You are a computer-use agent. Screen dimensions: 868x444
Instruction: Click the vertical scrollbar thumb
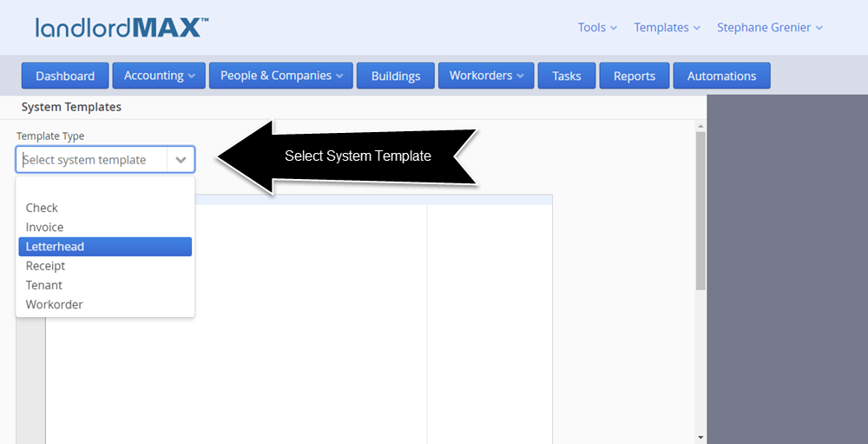[x=700, y=210]
